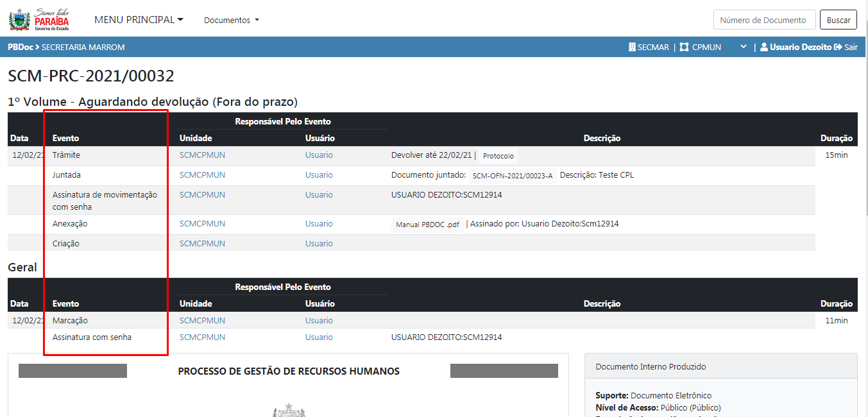Click the Sair logout icon

click(838, 47)
